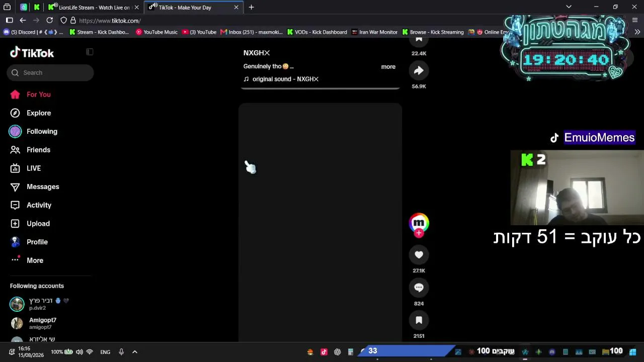The height and width of the screenshot is (362, 644).
Task: Open the Upload page
Action: 30,224
